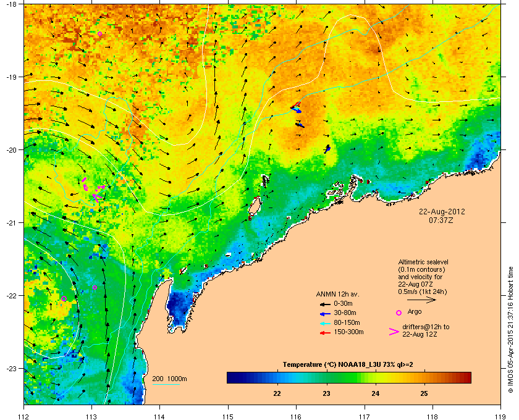This screenshot has width=519, height=420.
Task: Click the longitude axis label 115
Action: pyautogui.click(x=228, y=416)
